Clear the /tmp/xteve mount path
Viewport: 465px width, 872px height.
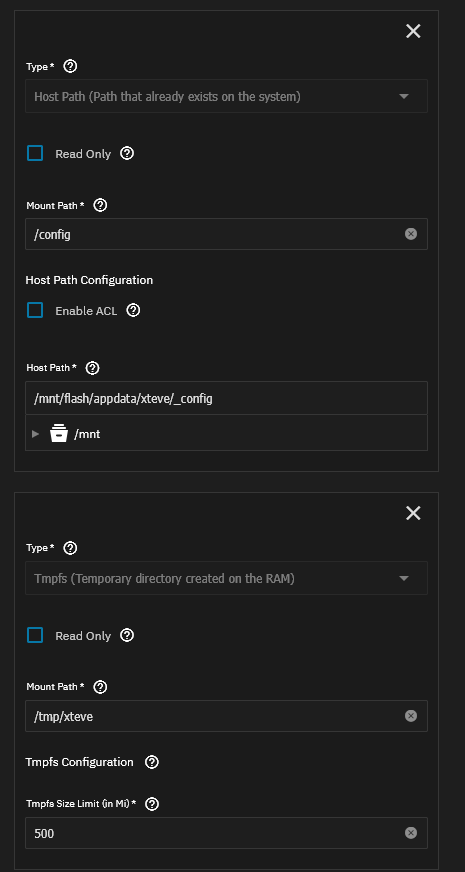[410, 716]
